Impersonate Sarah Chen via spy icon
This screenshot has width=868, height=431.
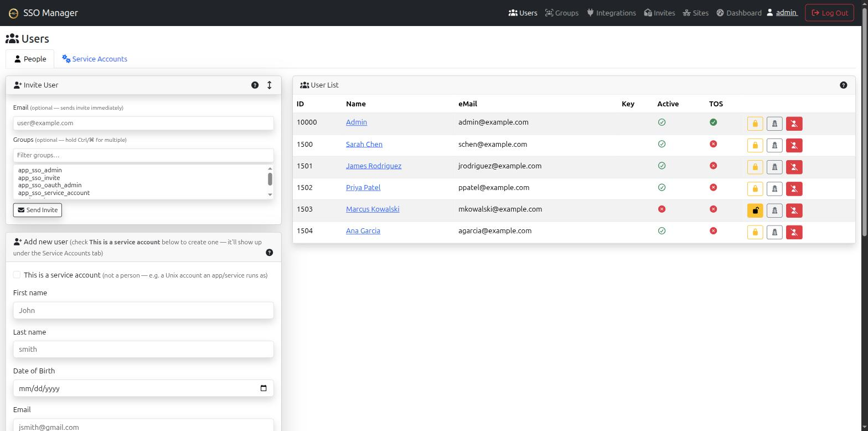coord(774,145)
